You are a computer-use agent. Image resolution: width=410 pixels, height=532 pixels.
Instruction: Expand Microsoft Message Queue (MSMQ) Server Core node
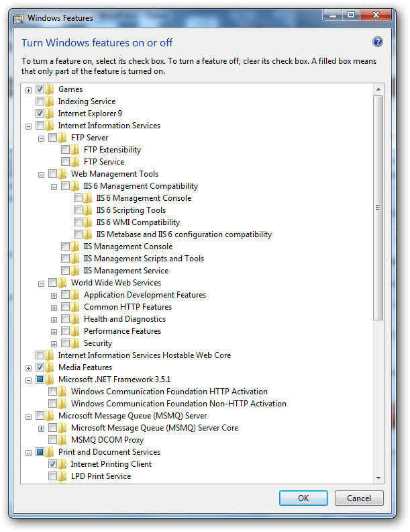click(x=42, y=429)
